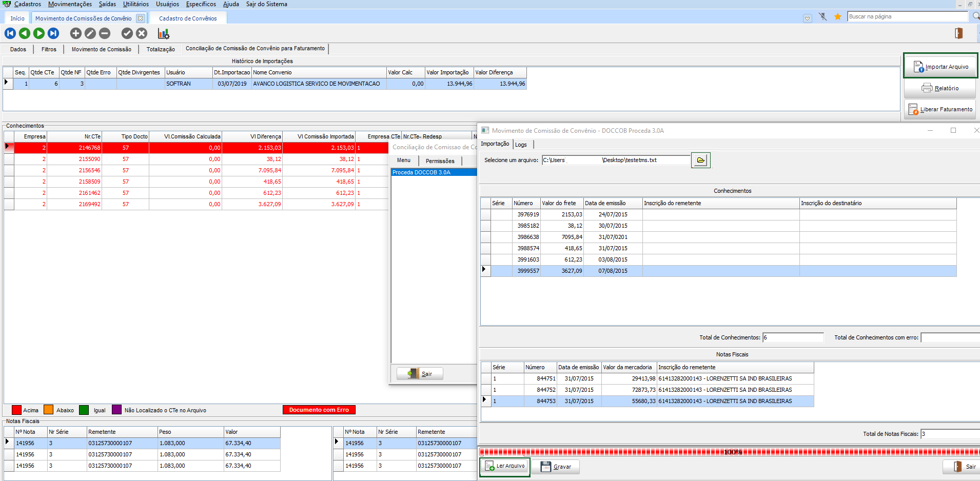Image resolution: width=980 pixels, height=481 pixels.
Task: Click the pencil edit icon
Action: (90, 33)
